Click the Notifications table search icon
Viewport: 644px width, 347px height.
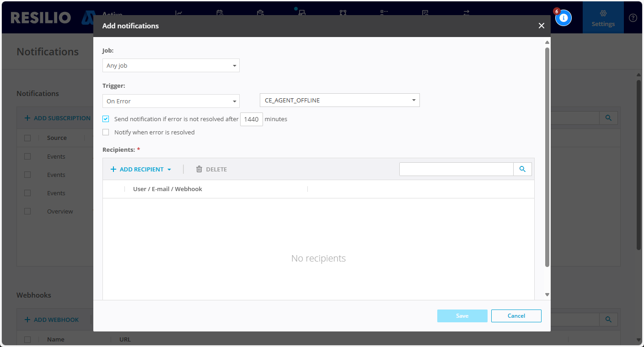pyautogui.click(x=608, y=118)
